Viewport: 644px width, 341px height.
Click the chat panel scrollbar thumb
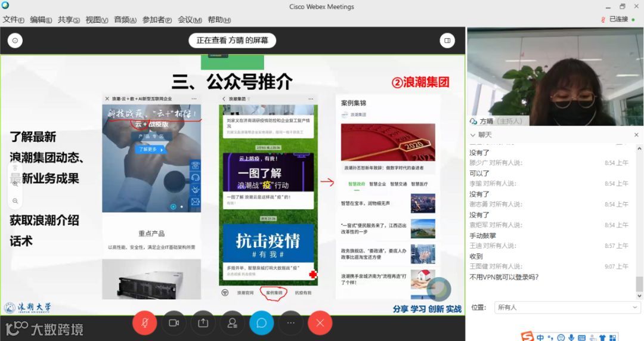coord(639,284)
